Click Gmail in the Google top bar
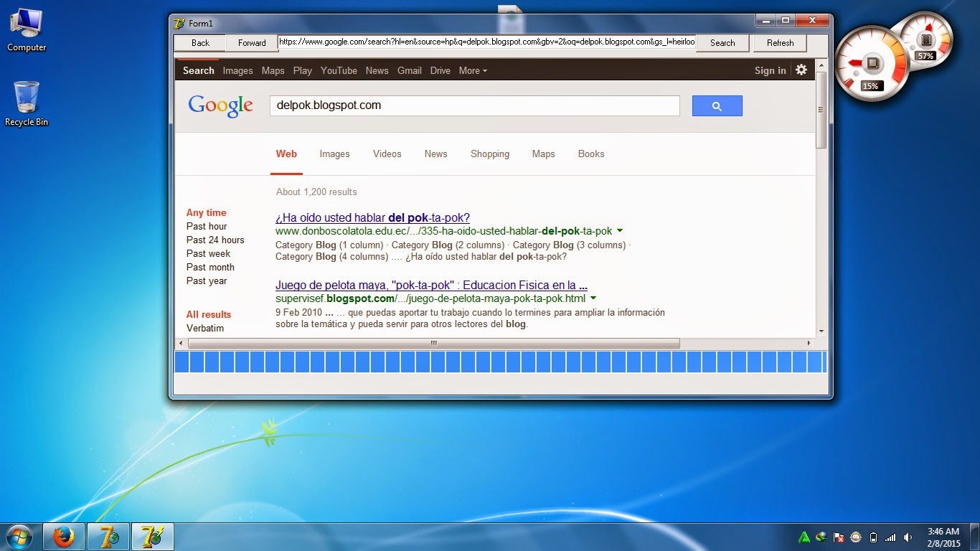The image size is (980, 551). [x=409, y=70]
